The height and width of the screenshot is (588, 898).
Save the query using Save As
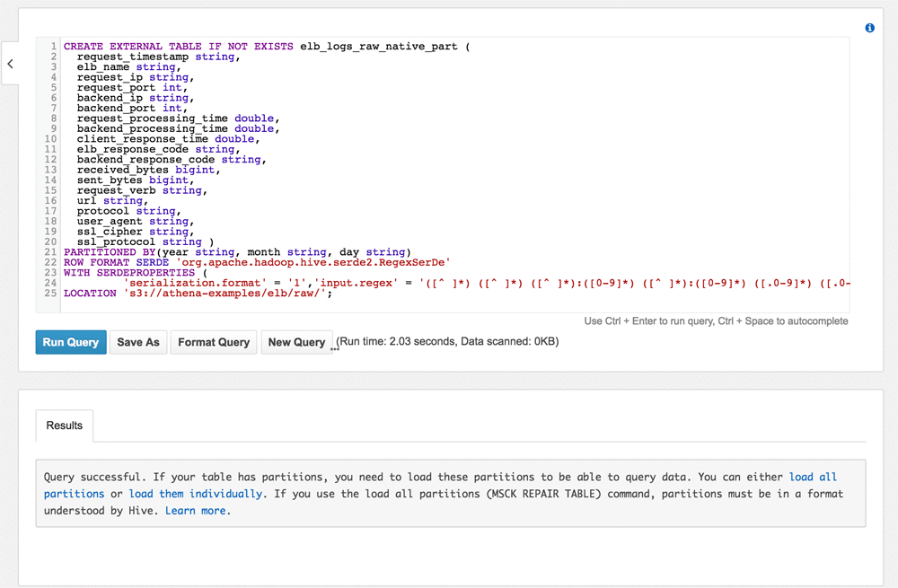(x=138, y=342)
